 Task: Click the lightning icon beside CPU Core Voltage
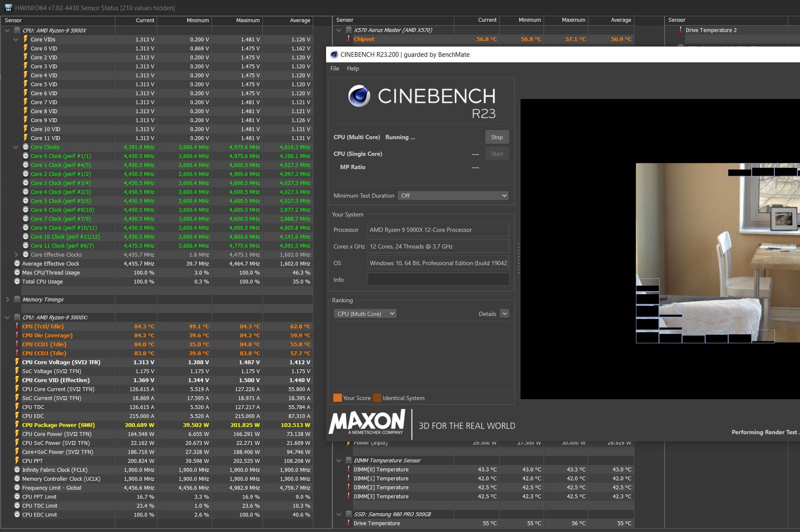pyautogui.click(x=17, y=362)
